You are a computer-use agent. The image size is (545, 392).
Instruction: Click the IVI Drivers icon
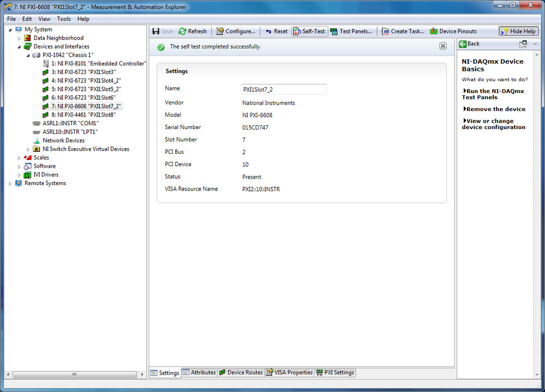pos(27,175)
